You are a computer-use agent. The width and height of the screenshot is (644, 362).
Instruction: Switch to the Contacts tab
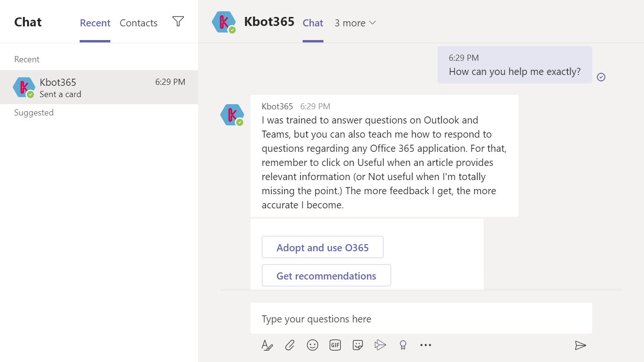point(139,23)
